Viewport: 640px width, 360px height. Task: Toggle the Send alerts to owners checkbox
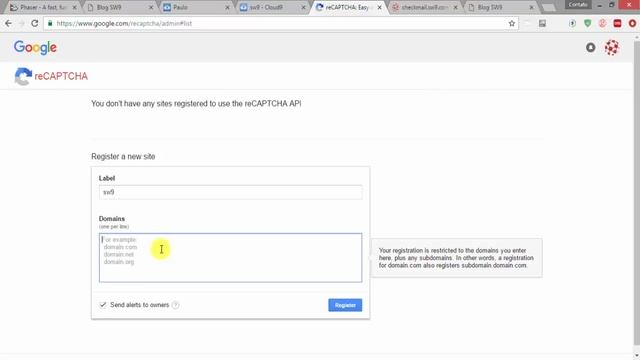103,304
